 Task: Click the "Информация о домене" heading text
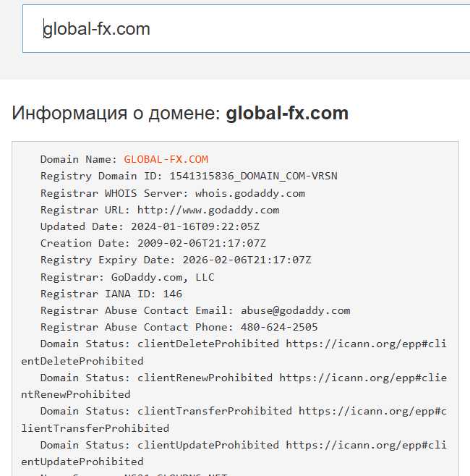[116, 114]
